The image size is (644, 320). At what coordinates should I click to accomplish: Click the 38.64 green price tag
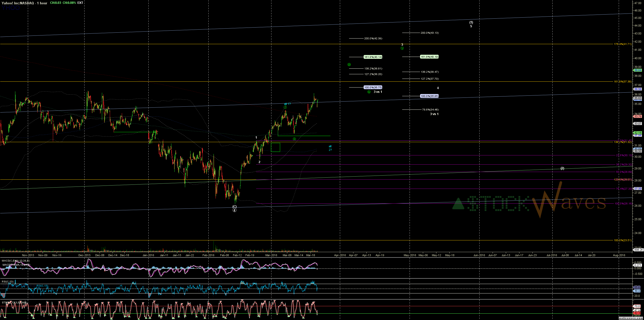(638, 70)
